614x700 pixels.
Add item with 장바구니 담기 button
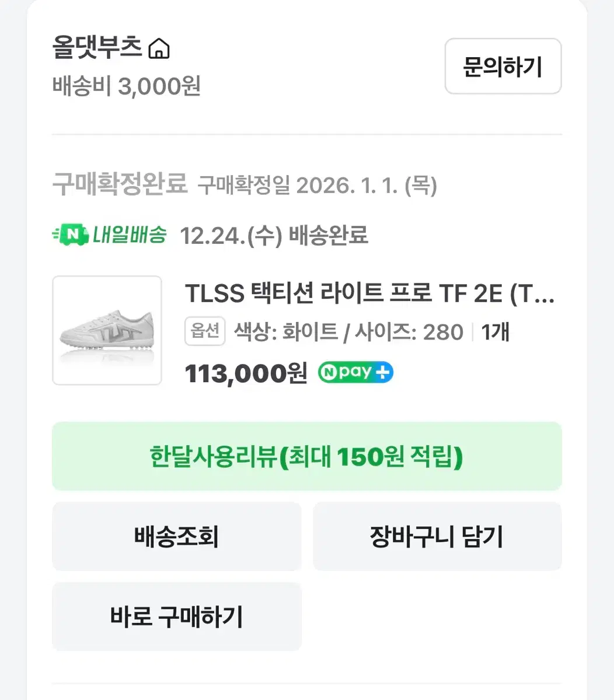coord(437,536)
